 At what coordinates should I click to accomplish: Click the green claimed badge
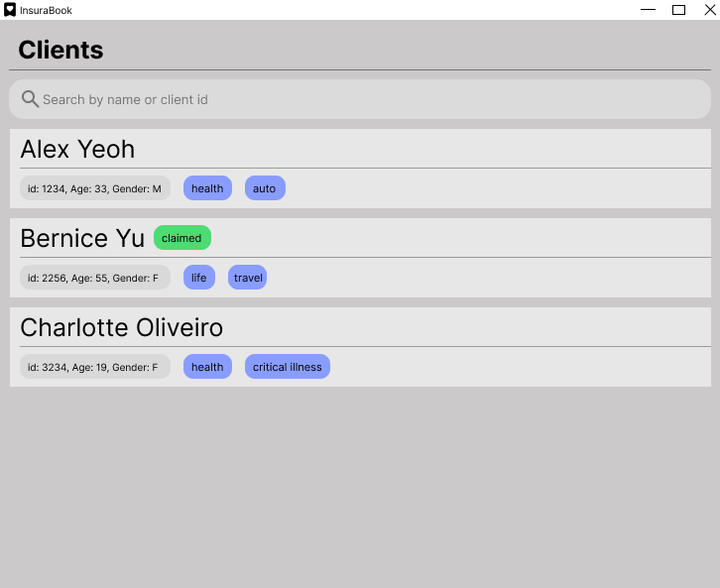[181, 238]
